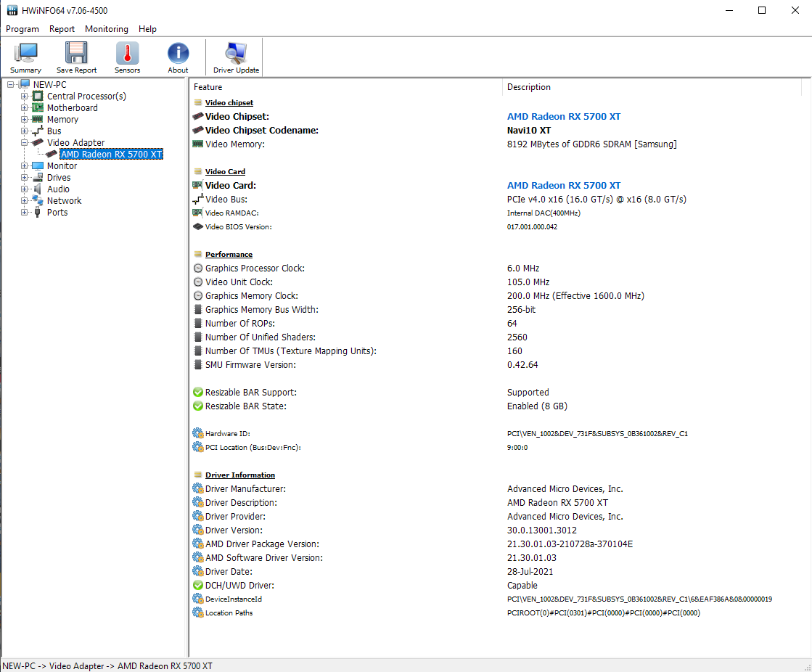Expand the Memory tree node
The image size is (812, 672).
point(25,120)
